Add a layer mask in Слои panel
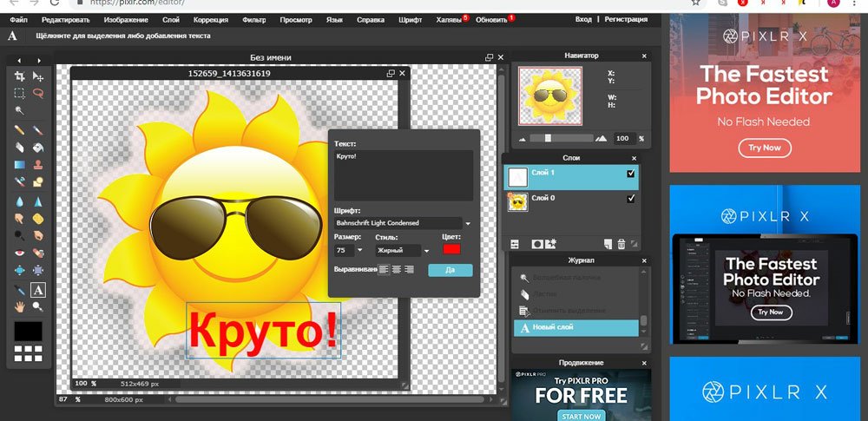868x421 pixels. coord(536,245)
